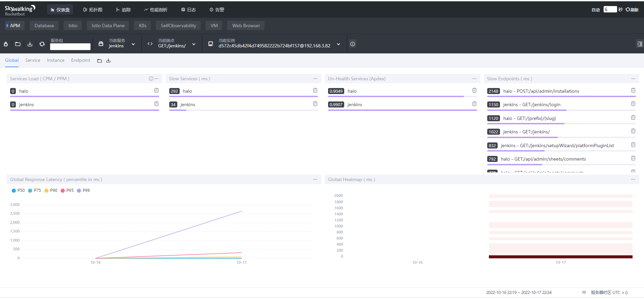Click the info icon after the instance selector
Viewport: 644px width, 299px height.
[x=352, y=44]
